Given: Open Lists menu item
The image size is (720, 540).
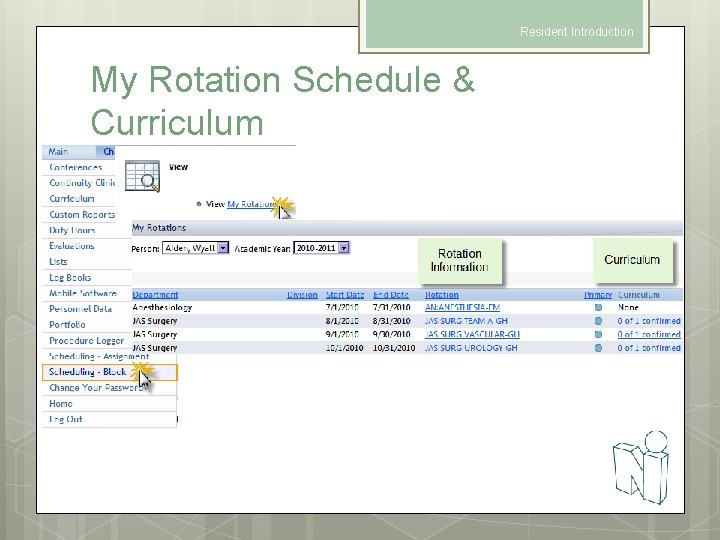Looking at the screenshot, I should pyautogui.click(x=58, y=261).
